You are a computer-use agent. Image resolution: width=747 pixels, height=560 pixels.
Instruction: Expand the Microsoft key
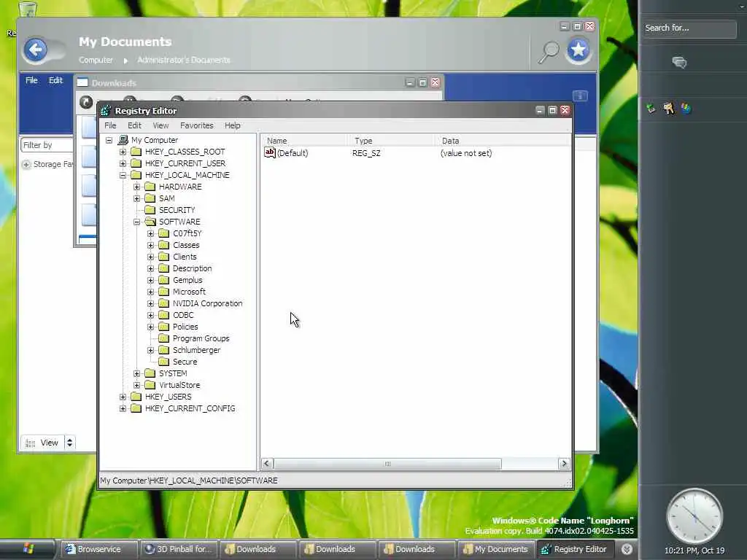tap(150, 292)
